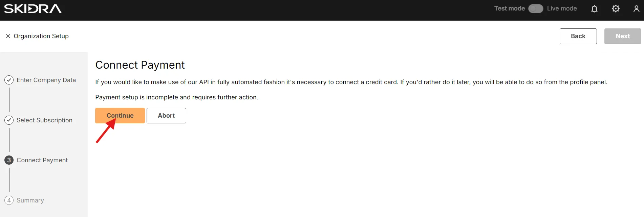Click the step 3 circle icon

pos(9,160)
